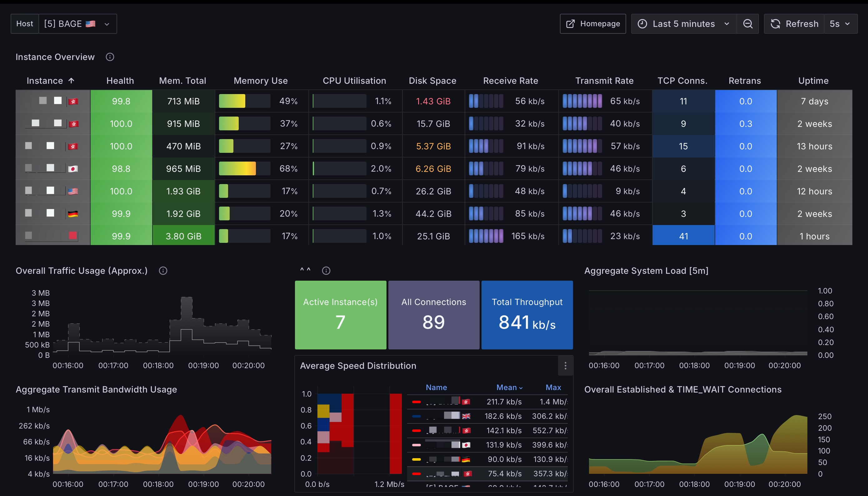This screenshot has height=496, width=868.
Task: Sort table by TCP Conns. column
Action: tap(682, 81)
